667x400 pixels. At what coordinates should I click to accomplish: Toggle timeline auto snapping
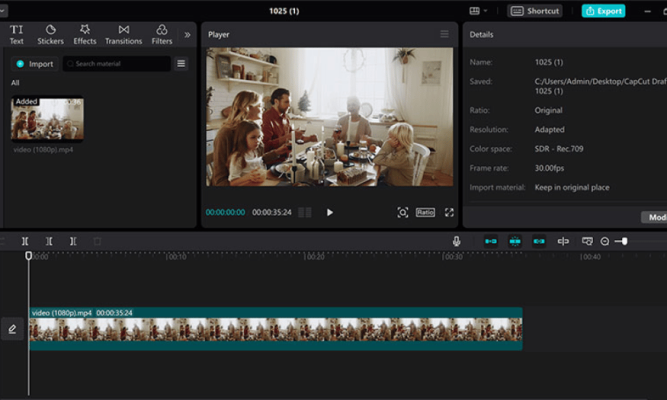515,241
